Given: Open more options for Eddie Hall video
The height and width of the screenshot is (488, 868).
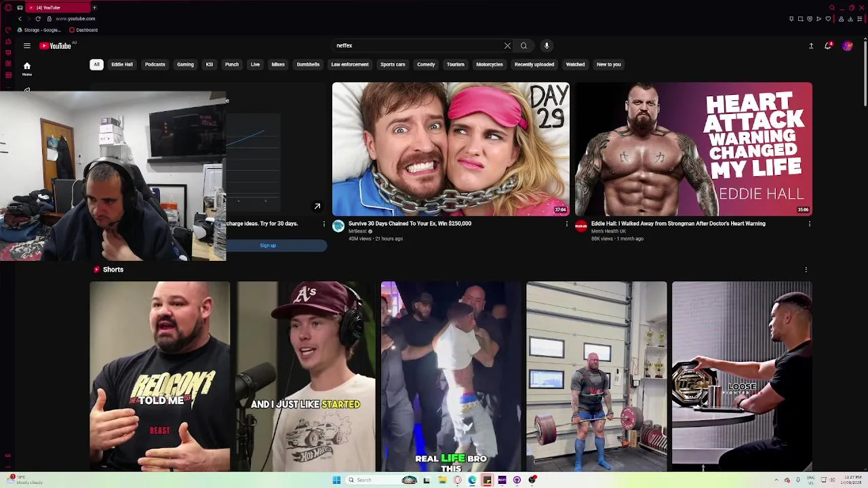Looking at the screenshot, I should (x=809, y=224).
